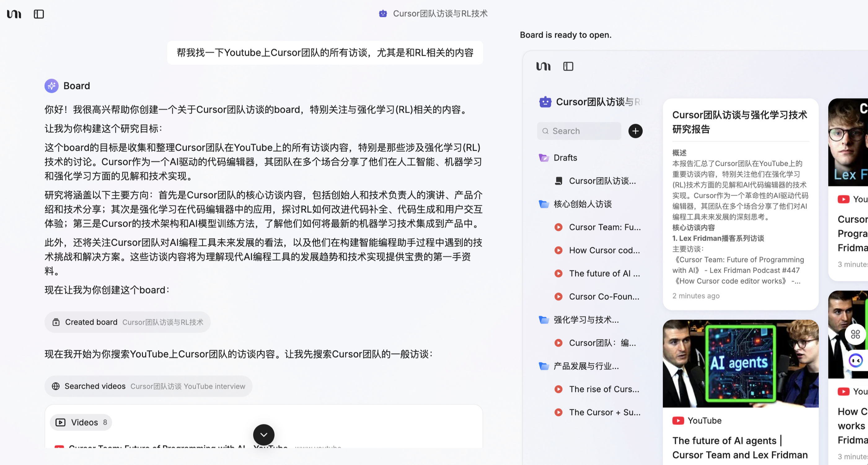This screenshot has width=868, height=465.
Task: Click the round assistant face floating button
Action: (x=856, y=360)
